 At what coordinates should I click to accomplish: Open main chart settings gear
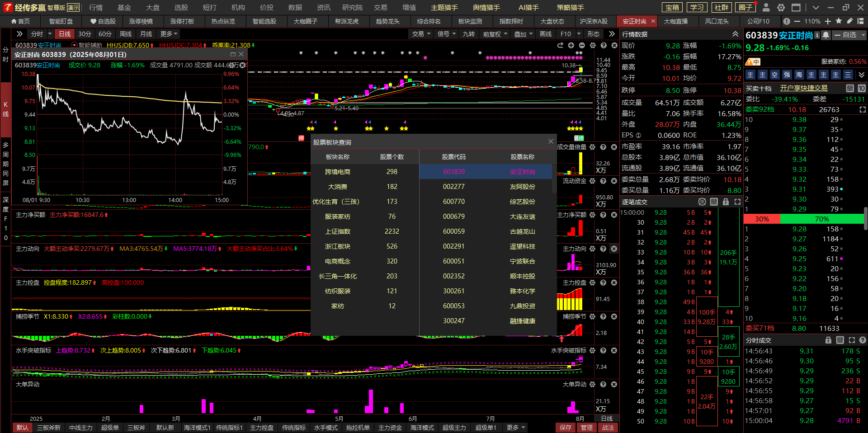(x=593, y=45)
